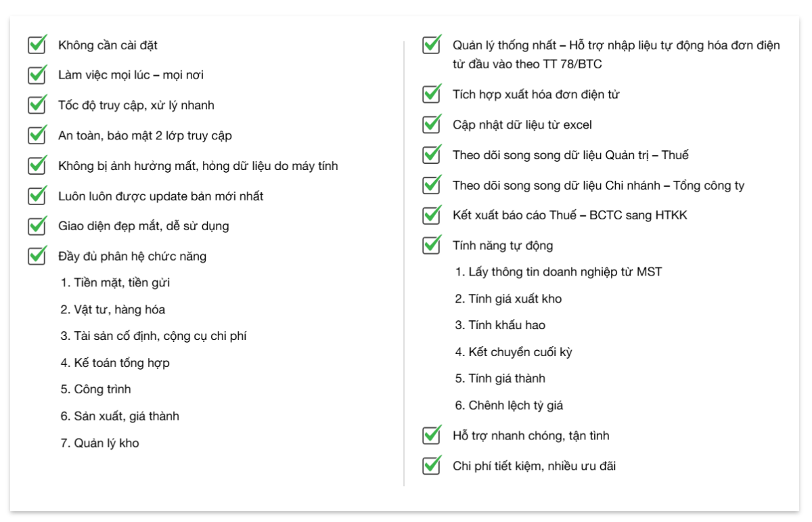Viewport: 812px width, 522px height.
Task: Click the Chênh lệch tỷ giá entry
Action: coord(509,406)
